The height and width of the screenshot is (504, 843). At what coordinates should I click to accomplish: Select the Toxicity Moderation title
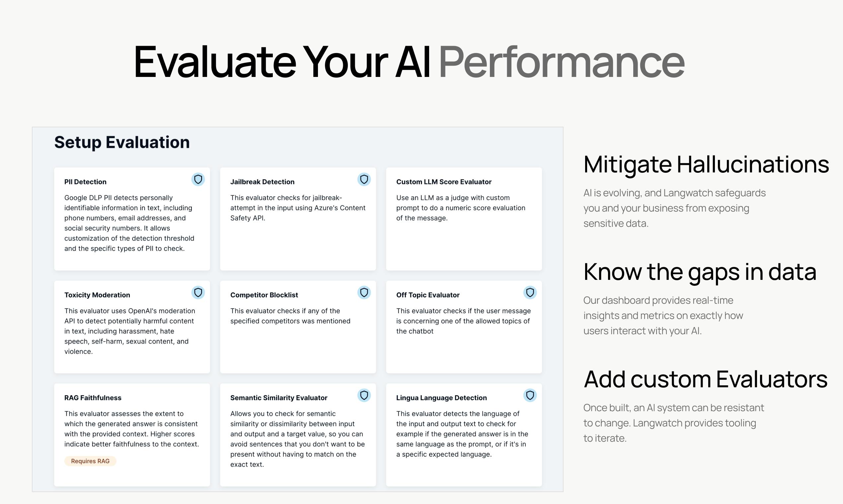pyautogui.click(x=97, y=295)
